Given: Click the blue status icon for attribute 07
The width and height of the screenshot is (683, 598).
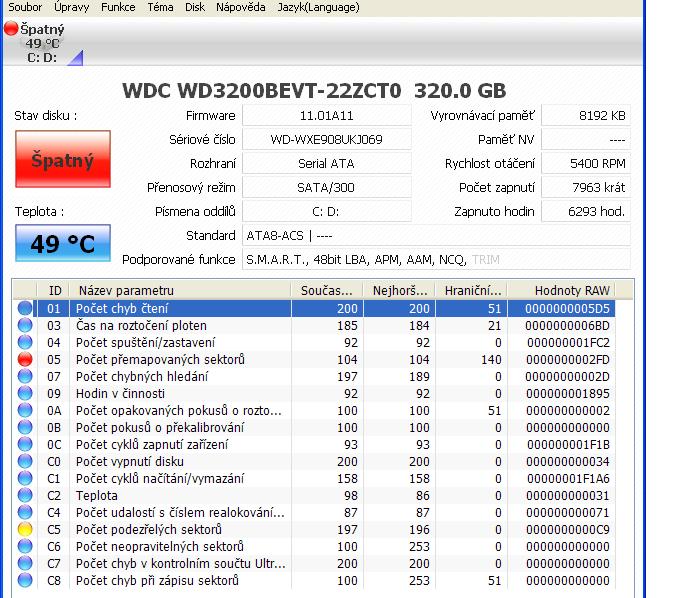Looking at the screenshot, I should [x=25, y=376].
